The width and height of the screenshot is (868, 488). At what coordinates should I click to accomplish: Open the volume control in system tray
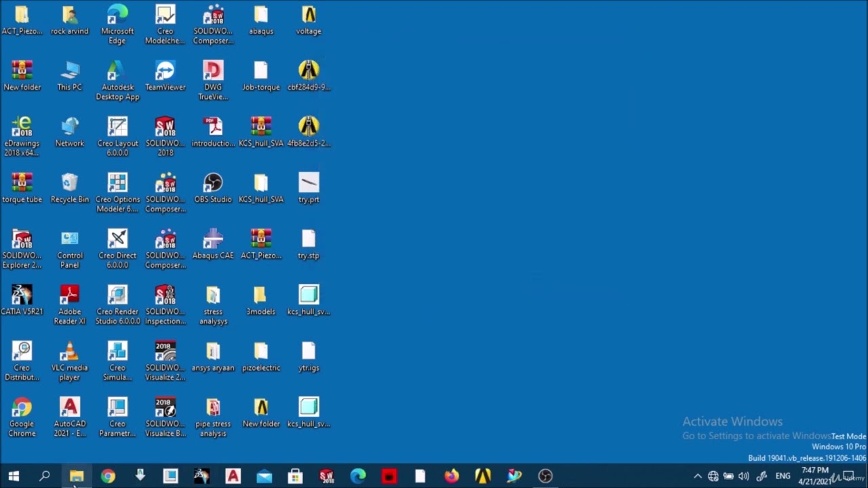pyautogui.click(x=744, y=476)
